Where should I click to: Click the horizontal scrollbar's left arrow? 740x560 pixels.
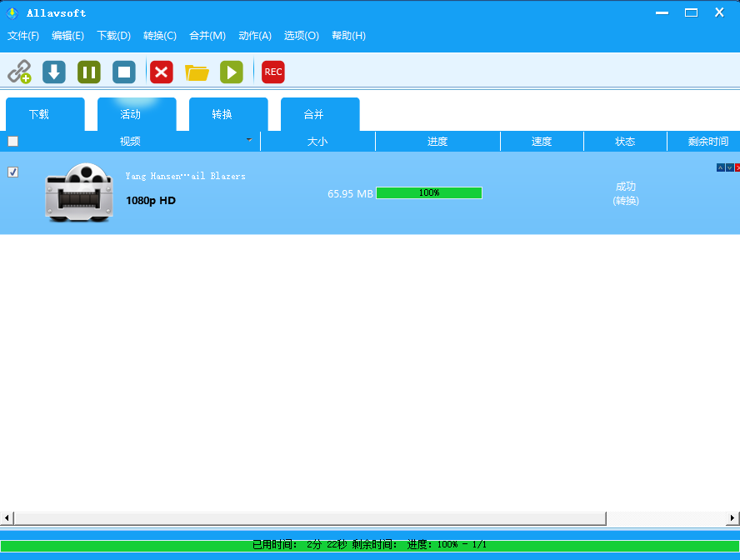pyautogui.click(x=7, y=518)
